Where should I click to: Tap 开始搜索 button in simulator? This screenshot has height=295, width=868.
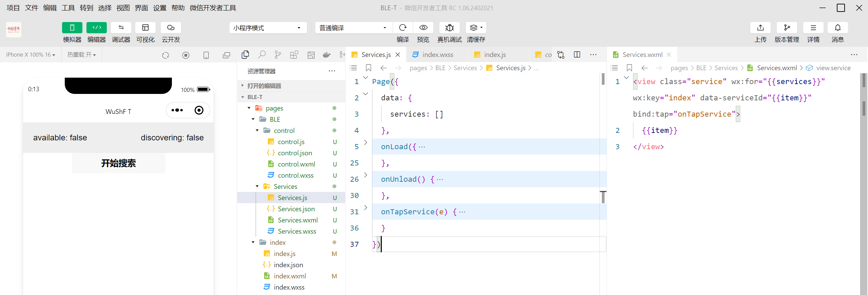[x=118, y=163]
